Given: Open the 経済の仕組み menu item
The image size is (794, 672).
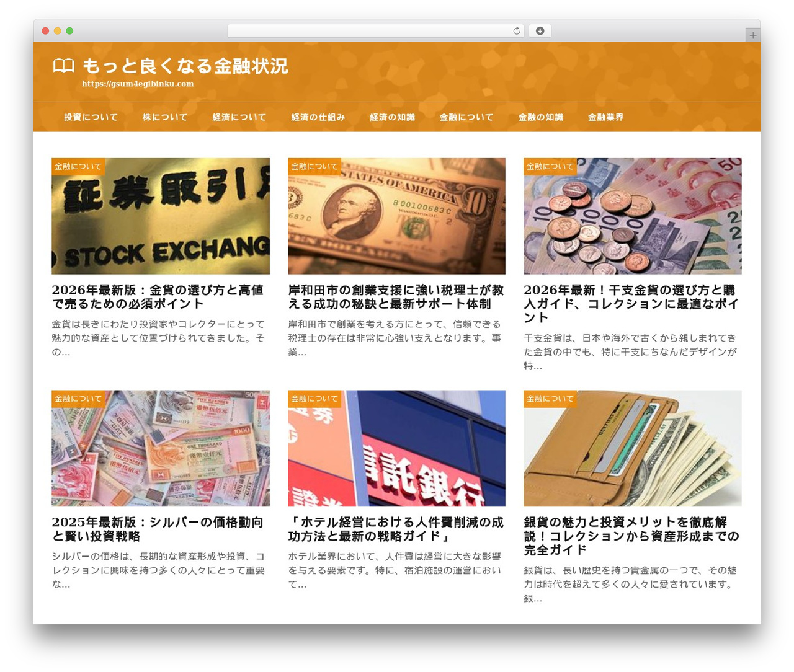Looking at the screenshot, I should (318, 117).
